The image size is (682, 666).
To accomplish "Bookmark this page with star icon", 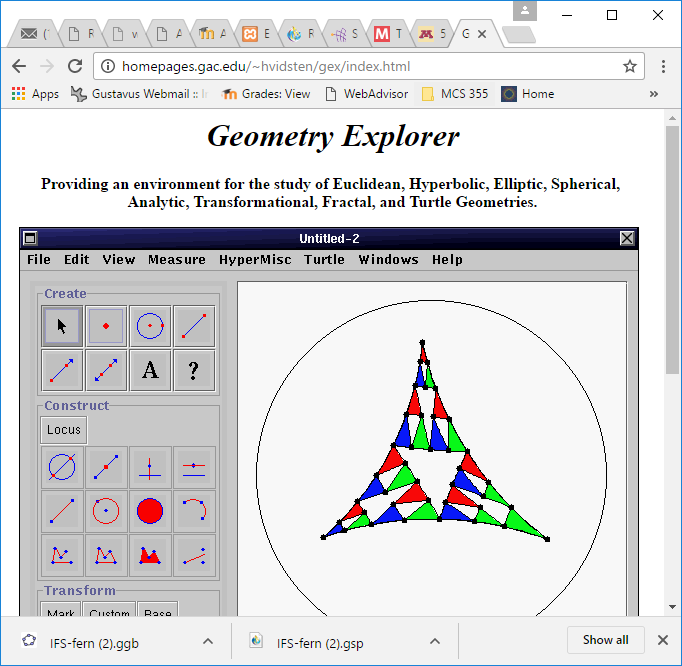I will 629,67.
